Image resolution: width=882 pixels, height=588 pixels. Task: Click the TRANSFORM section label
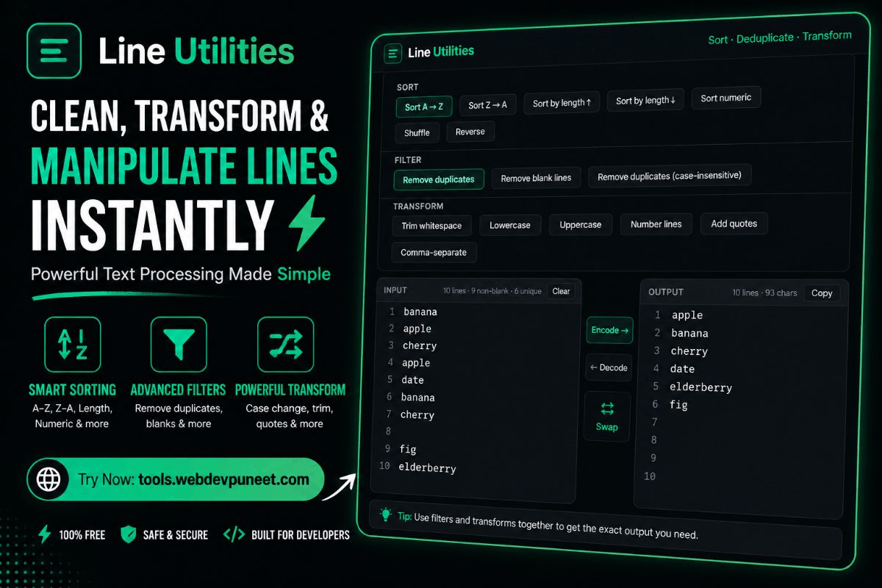[417, 207]
